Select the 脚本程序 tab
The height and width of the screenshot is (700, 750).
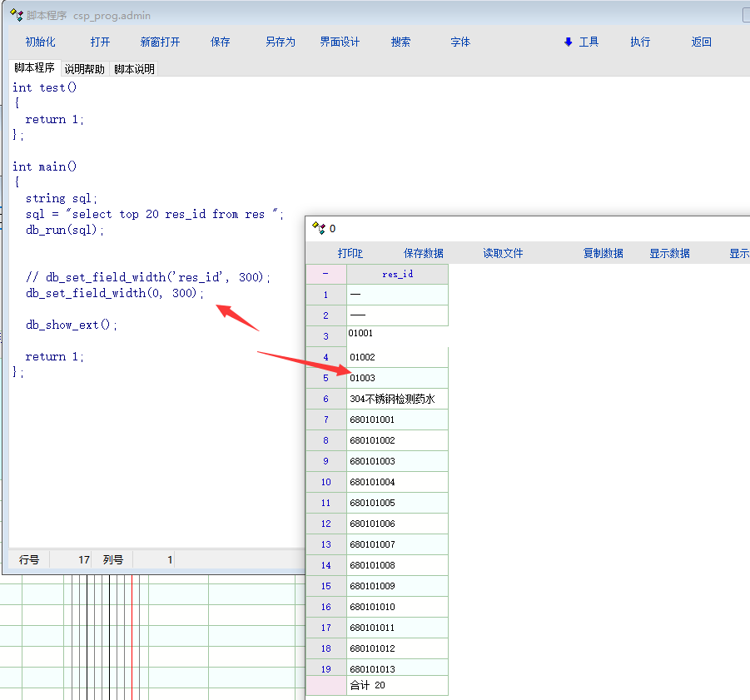coord(34,68)
